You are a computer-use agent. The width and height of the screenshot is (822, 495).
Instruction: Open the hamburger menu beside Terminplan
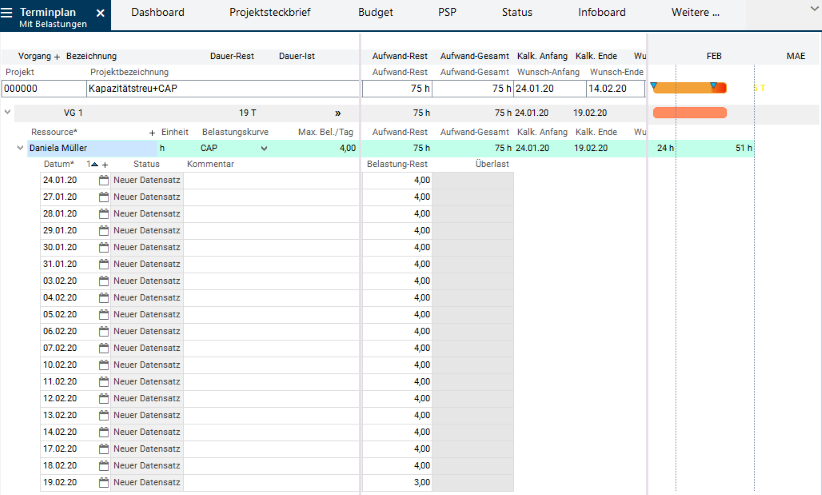coord(8,13)
